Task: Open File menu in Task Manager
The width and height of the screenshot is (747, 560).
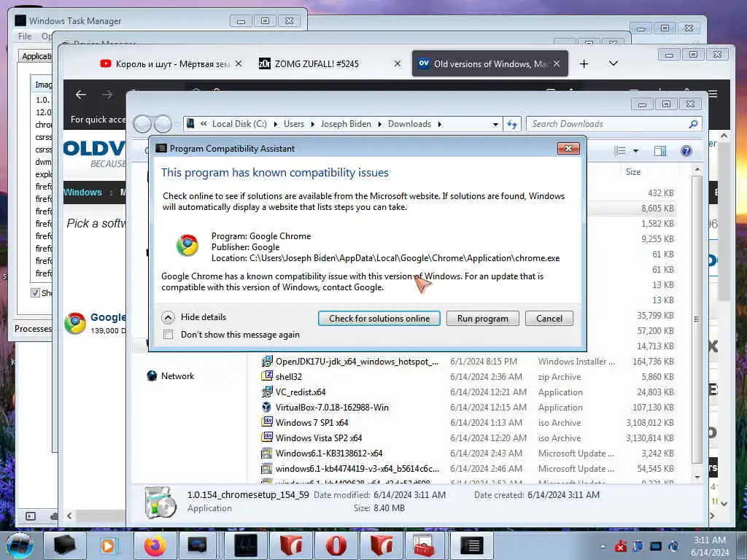Action: [x=25, y=36]
